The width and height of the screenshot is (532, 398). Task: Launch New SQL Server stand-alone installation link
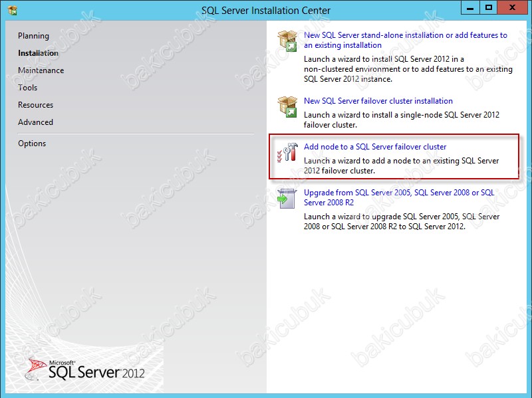tap(406, 40)
